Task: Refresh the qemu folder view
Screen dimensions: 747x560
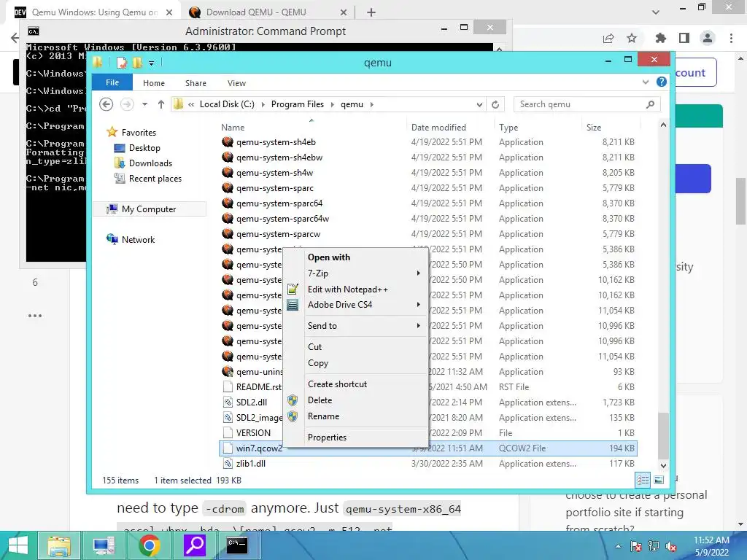Action: click(495, 104)
